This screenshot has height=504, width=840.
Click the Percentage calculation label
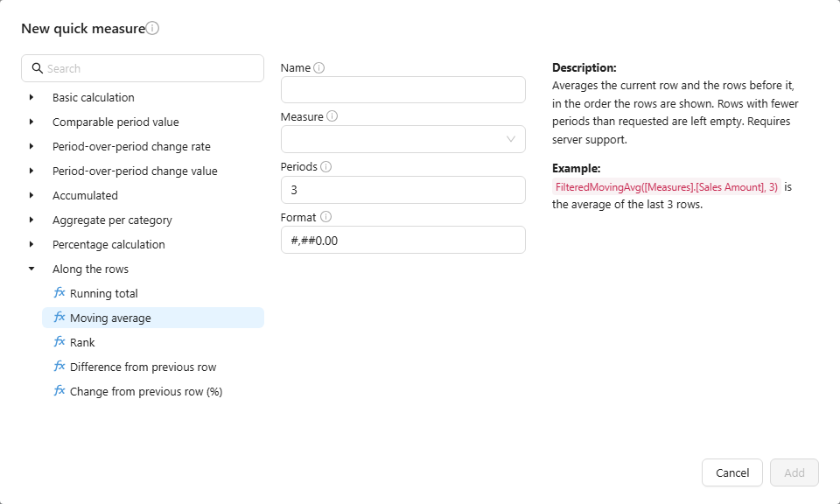[x=108, y=244]
